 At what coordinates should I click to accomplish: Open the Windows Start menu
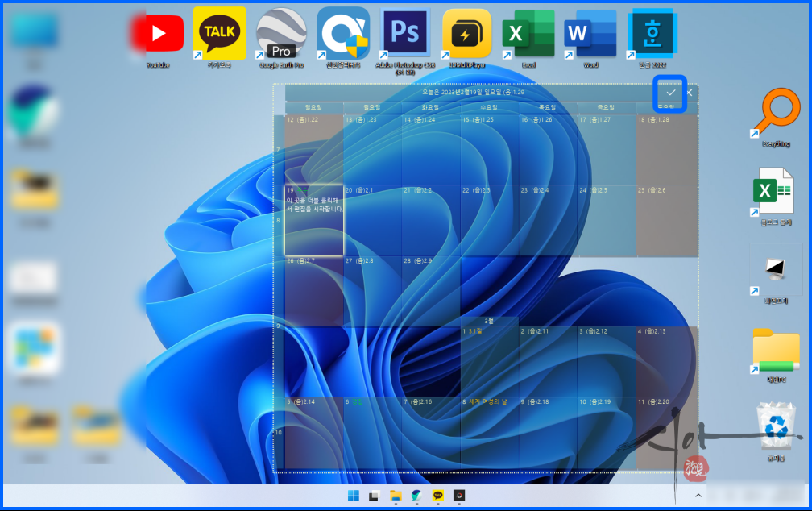[x=353, y=496]
